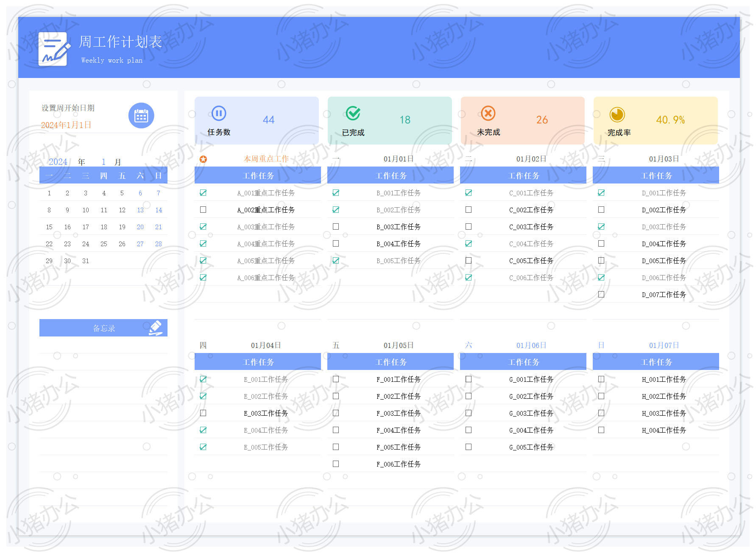The height and width of the screenshot is (553, 756).
Task: Select calendar day 1
Action: (x=49, y=193)
